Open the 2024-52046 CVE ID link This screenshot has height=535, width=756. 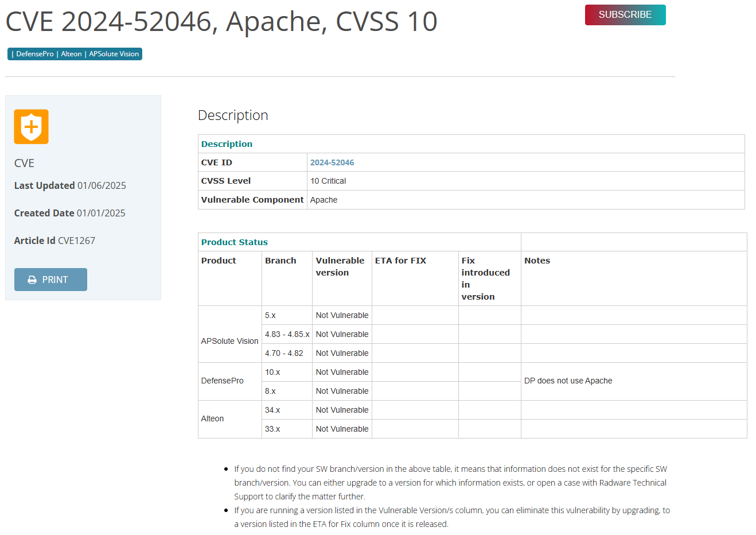pos(332,162)
